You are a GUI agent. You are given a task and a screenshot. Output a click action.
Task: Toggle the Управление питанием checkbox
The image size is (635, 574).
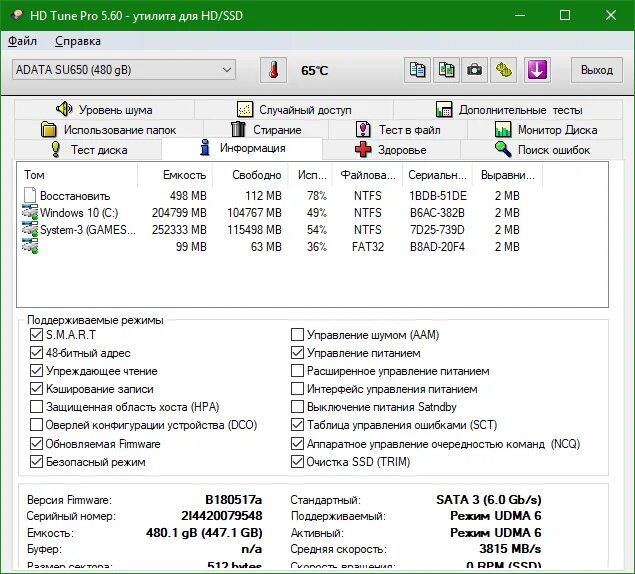[x=297, y=352]
